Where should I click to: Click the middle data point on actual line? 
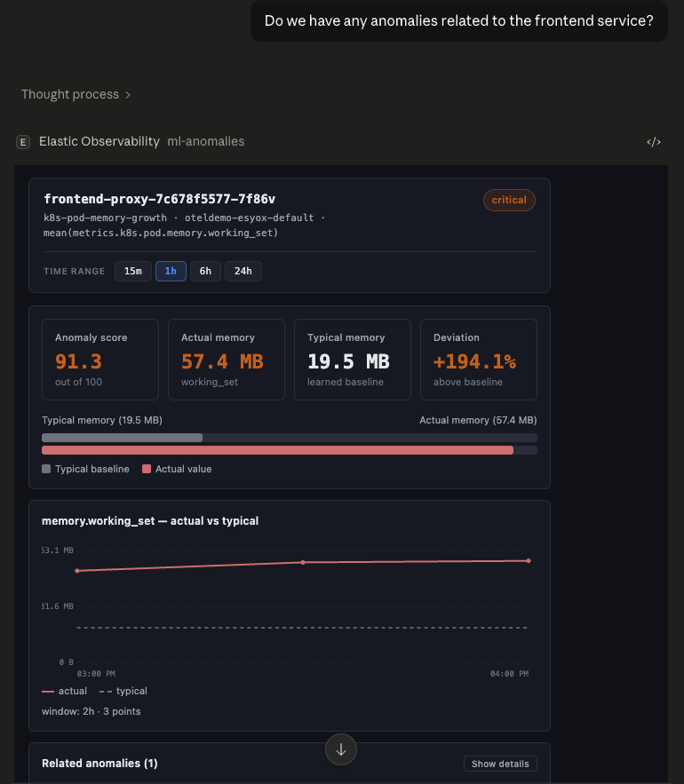(303, 563)
